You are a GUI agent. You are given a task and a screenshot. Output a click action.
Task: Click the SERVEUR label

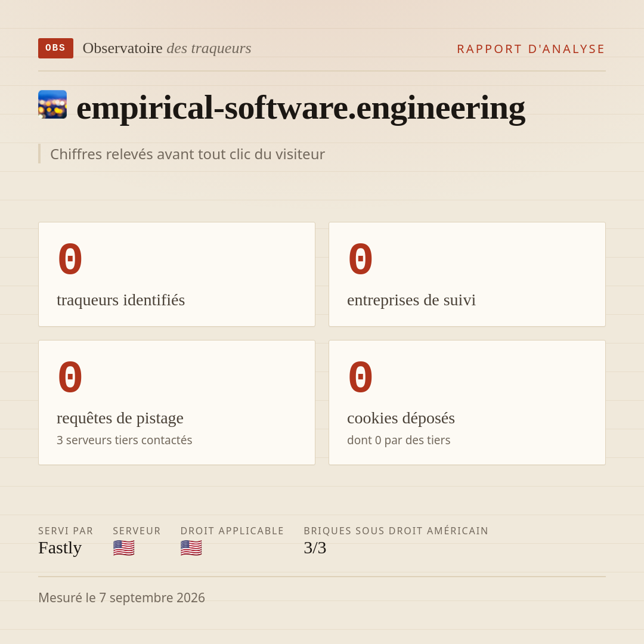137,531
